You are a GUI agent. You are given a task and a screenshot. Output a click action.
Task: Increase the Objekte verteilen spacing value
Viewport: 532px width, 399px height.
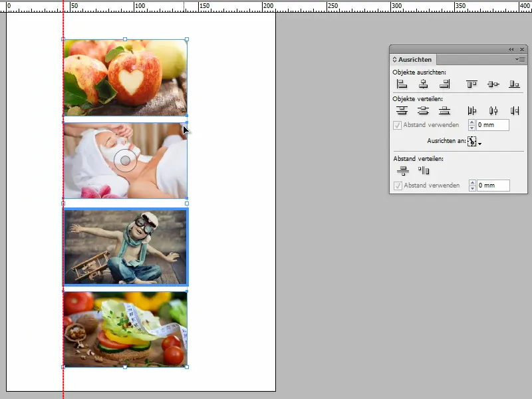click(x=471, y=122)
